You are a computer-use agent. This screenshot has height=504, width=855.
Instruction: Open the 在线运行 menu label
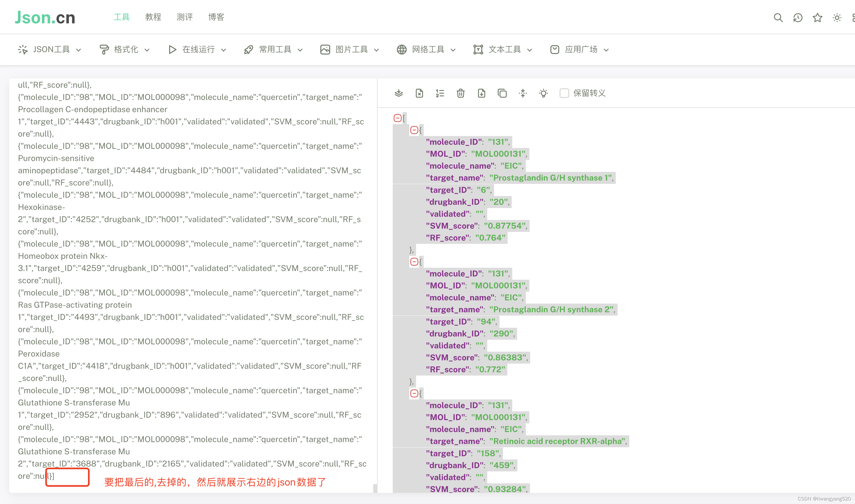coord(199,50)
